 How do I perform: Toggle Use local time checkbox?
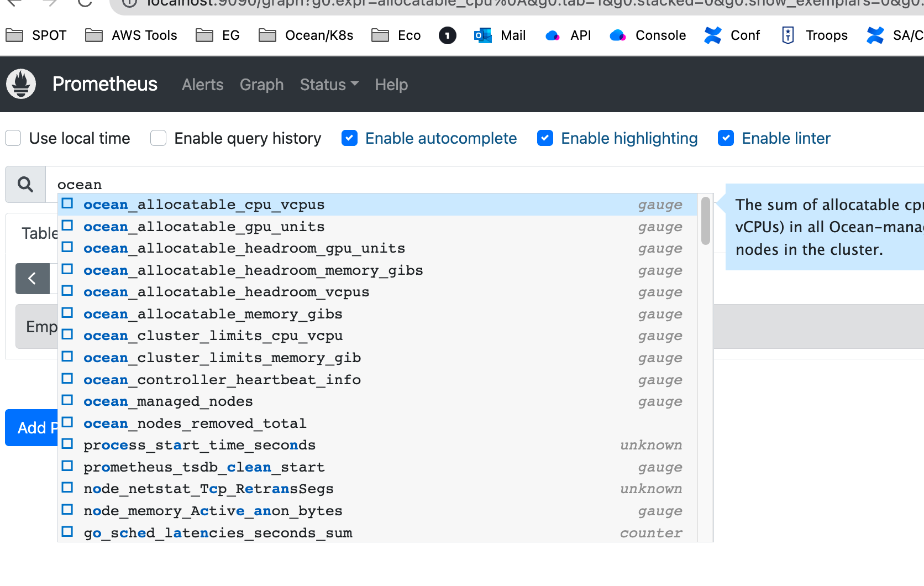[13, 138]
